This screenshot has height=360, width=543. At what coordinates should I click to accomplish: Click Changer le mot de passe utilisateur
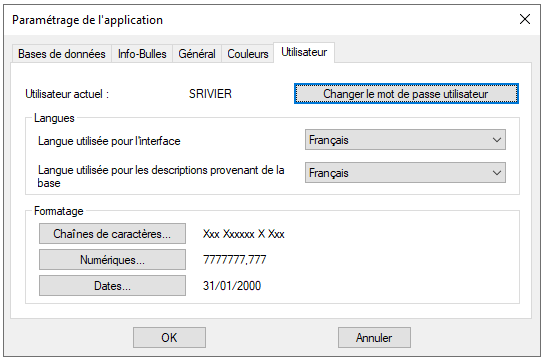(x=406, y=94)
